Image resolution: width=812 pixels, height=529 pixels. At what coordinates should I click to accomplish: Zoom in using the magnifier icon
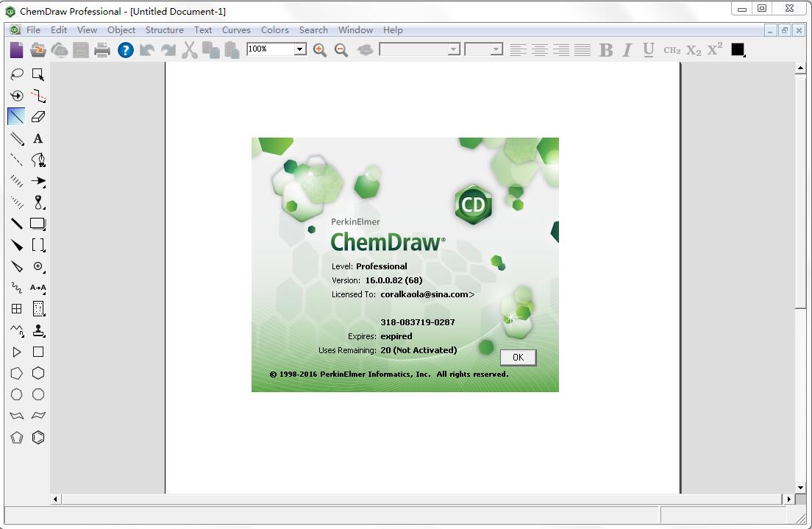pyautogui.click(x=320, y=50)
